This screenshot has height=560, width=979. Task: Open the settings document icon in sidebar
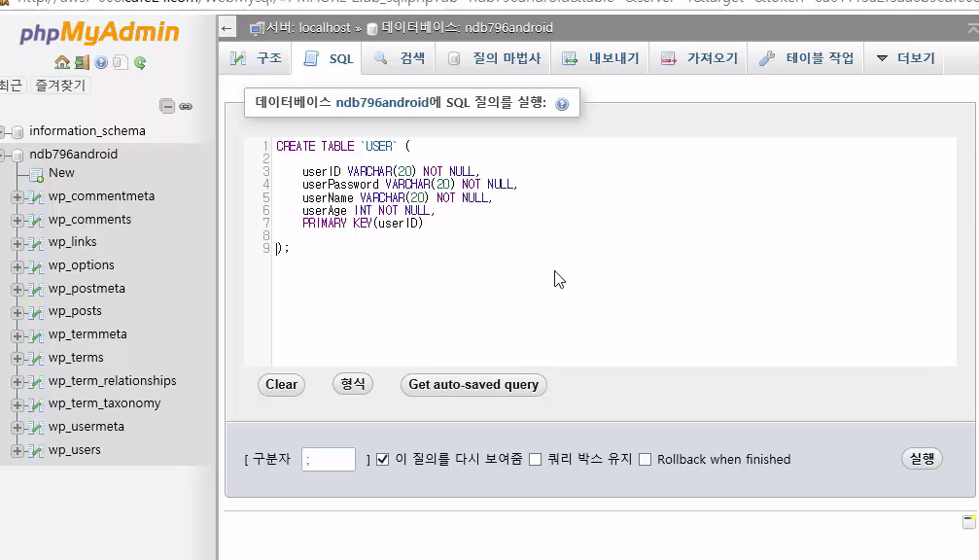pyautogui.click(x=121, y=62)
